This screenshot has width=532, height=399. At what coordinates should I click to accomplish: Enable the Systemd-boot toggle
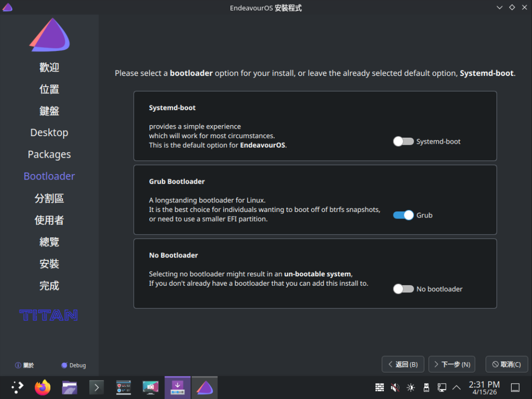point(403,142)
